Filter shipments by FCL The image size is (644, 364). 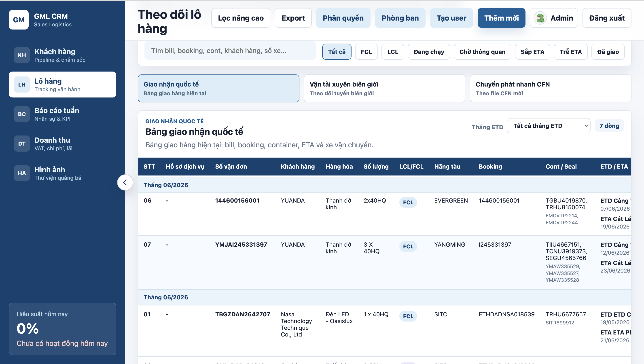[x=366, y=52]
